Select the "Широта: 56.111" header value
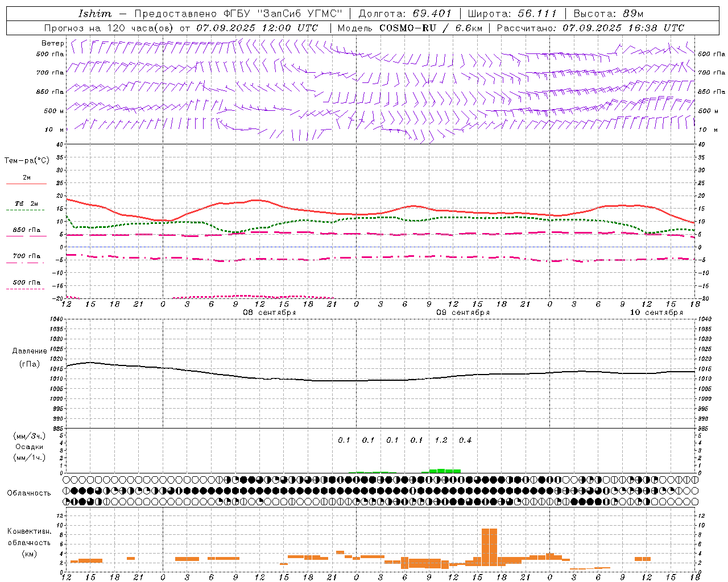Image resolution: width=728 pixels, height=582 pixels. click(512, 14)
